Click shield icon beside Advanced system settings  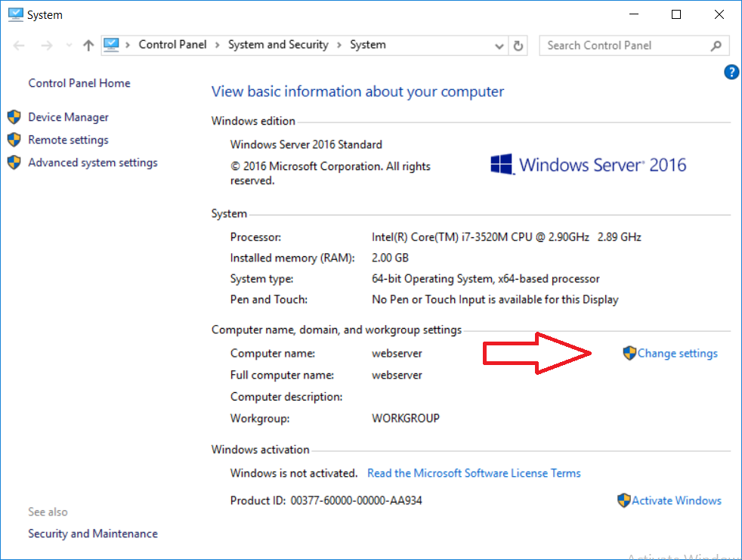pyautogui.click(x=14, y=162)
